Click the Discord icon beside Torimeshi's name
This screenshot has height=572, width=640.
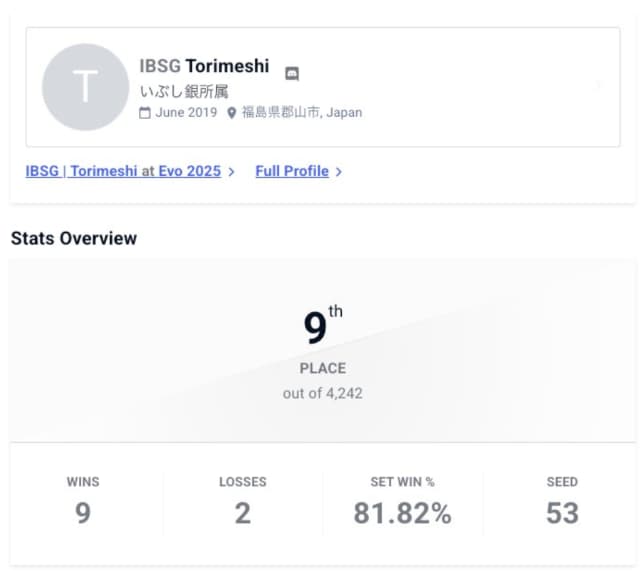(x=292, y=73)
